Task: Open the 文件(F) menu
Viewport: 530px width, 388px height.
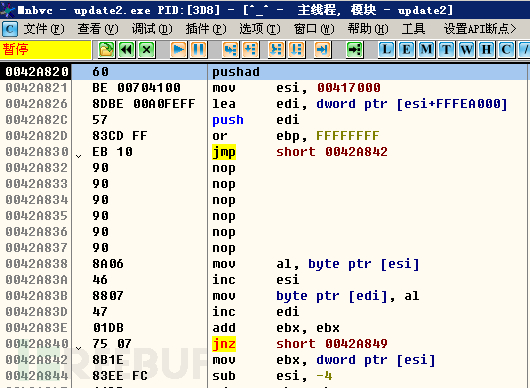Action: [44, 29]
